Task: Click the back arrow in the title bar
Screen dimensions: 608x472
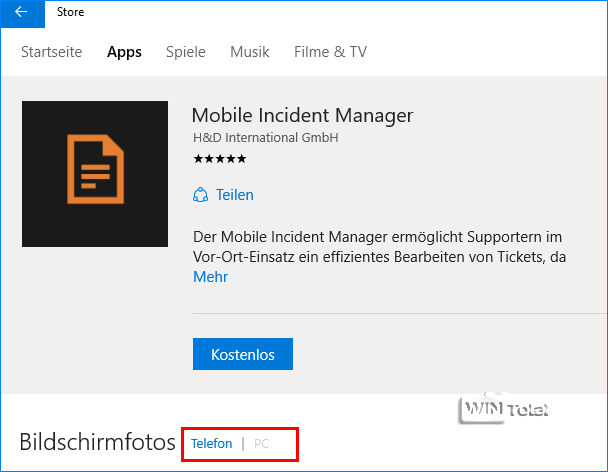Action: tap(22, 13)
